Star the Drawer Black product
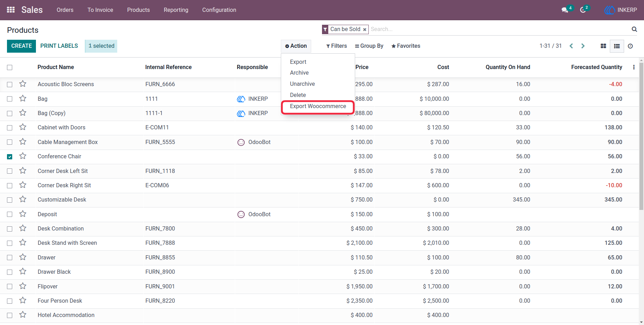 pyautogui.click(x=23, y=271)
